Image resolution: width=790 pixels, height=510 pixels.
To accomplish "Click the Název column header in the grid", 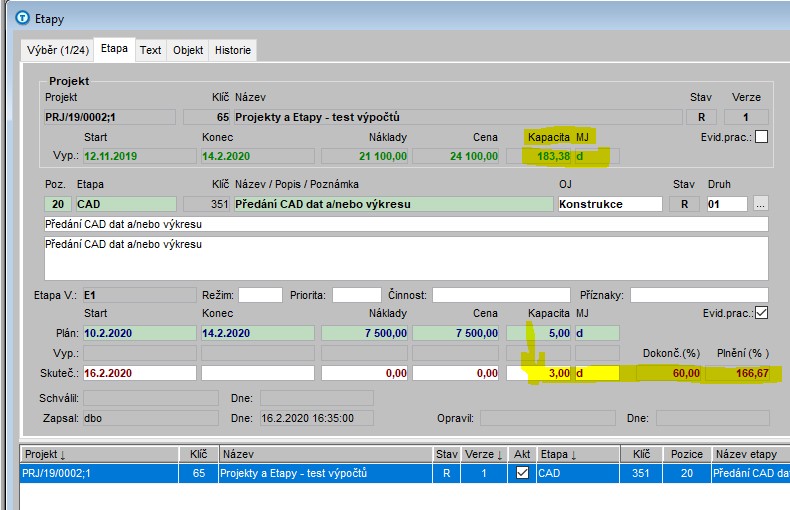I will coord(325,454).
